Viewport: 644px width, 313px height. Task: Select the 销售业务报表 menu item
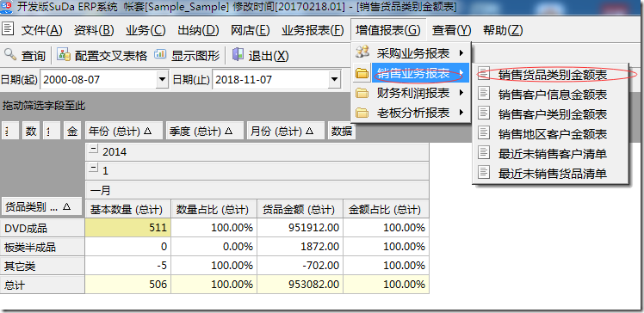pos(411,74)
